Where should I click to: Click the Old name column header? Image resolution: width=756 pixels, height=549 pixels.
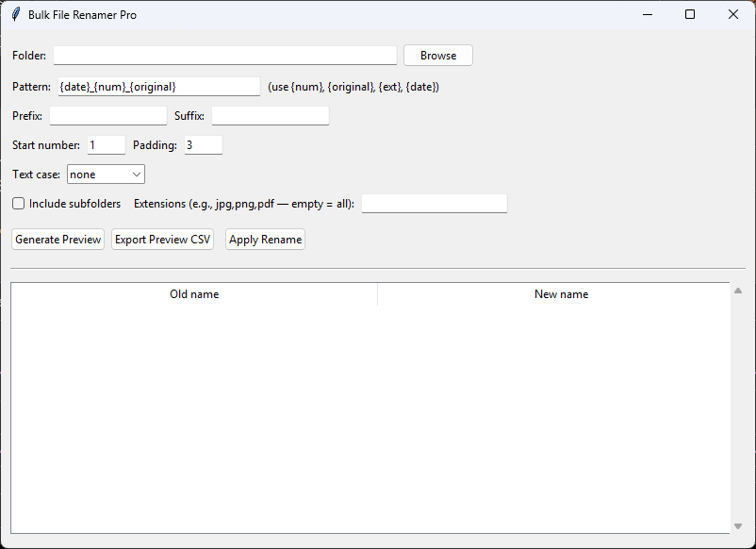click(194, 293)
